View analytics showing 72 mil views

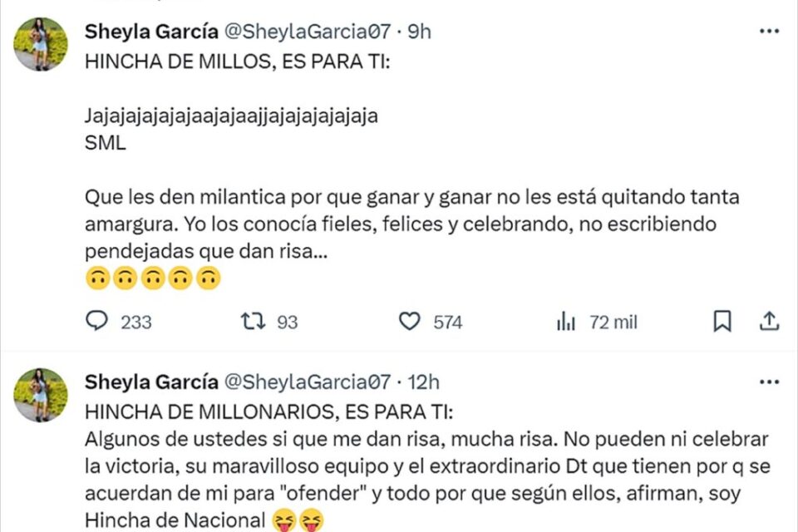tap(566, 321)
